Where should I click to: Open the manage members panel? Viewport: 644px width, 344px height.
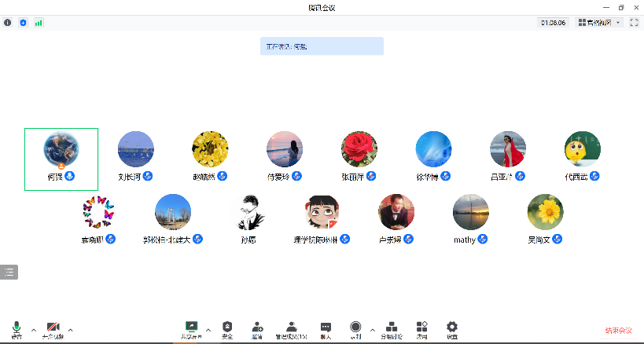pyautogui.click(x=291, y=328)
